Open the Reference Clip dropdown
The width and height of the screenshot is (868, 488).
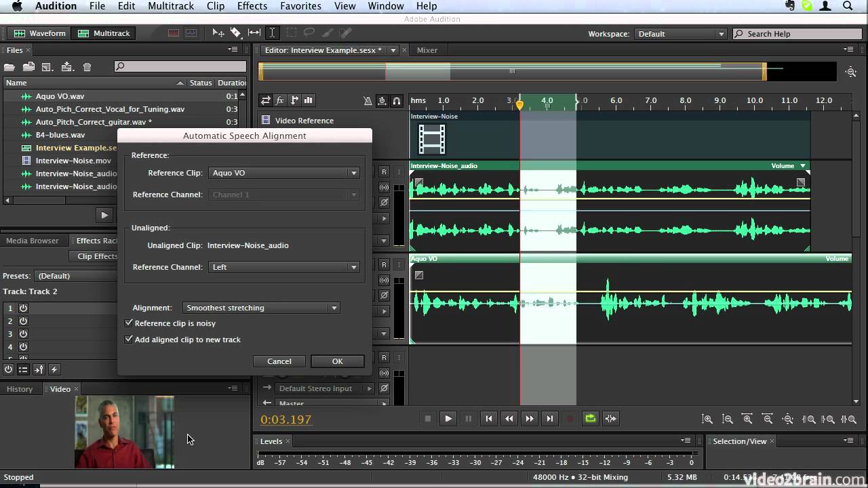[x=283, y=173]
